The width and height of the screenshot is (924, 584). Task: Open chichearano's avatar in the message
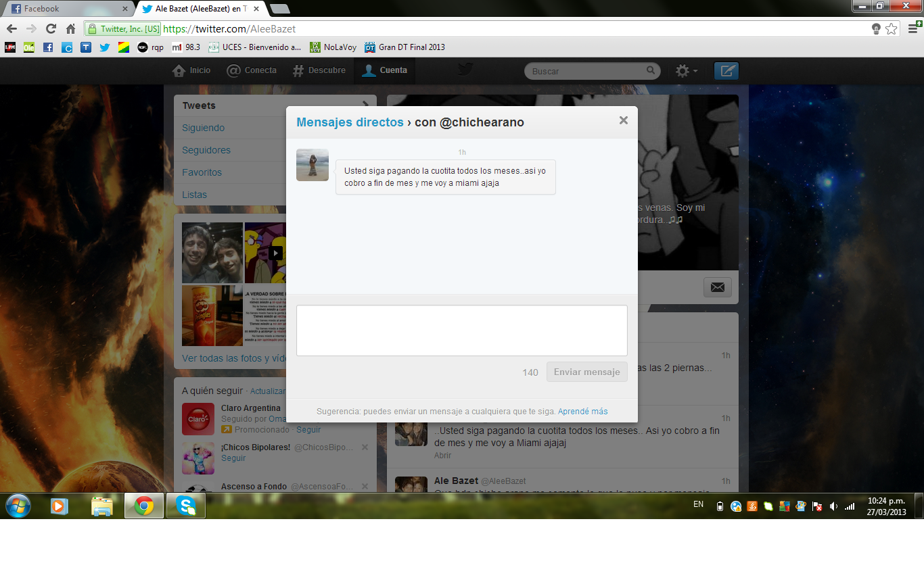point(313,165)
